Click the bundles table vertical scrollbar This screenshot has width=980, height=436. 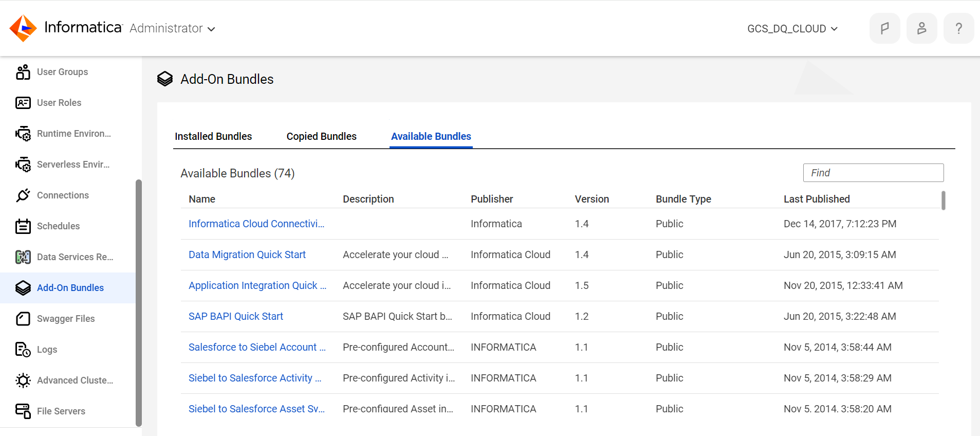(943, 201)
